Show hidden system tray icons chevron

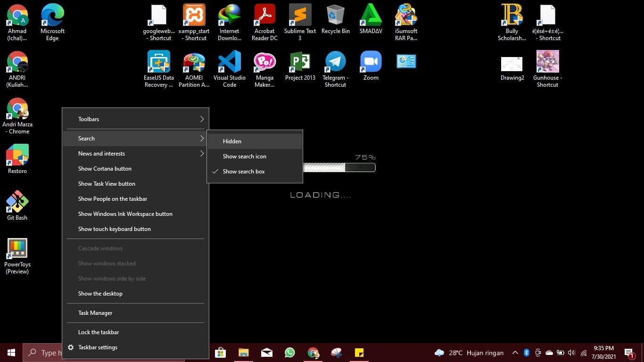515,353
